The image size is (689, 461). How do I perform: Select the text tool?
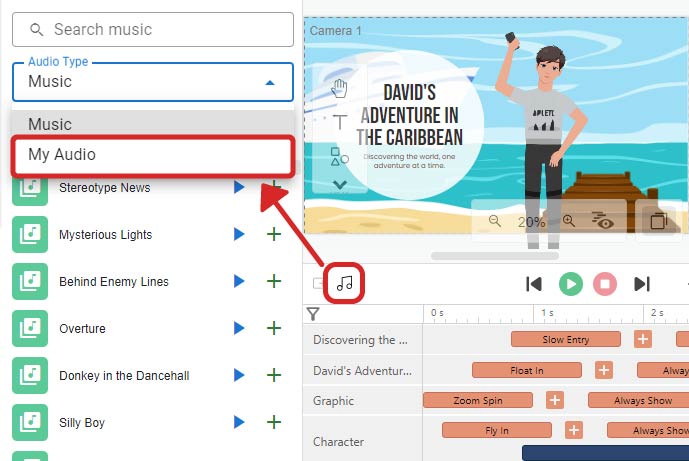click(x=340, y=122)
